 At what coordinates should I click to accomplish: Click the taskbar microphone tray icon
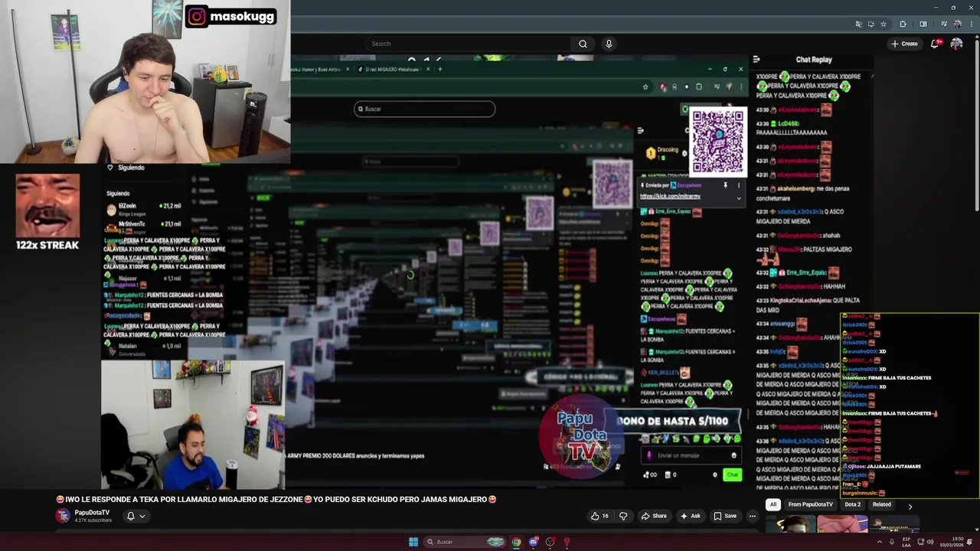coord(891,542)
